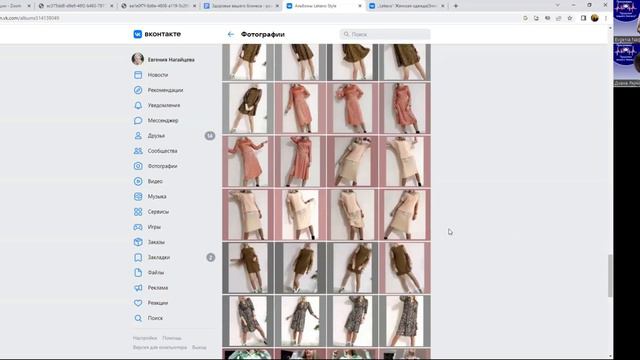Open the Новости news feed icon
640x360 pixels.
tap(138, 75)
